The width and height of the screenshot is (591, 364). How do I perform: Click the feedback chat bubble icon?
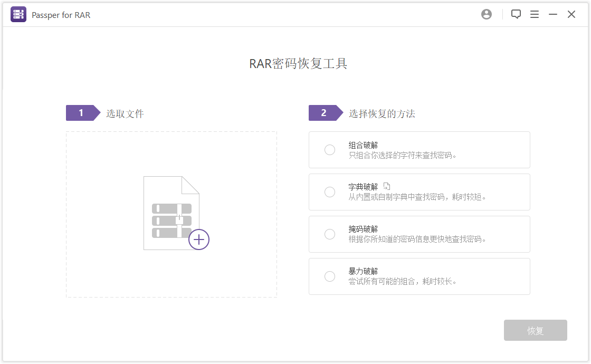(x=516, y=14)
